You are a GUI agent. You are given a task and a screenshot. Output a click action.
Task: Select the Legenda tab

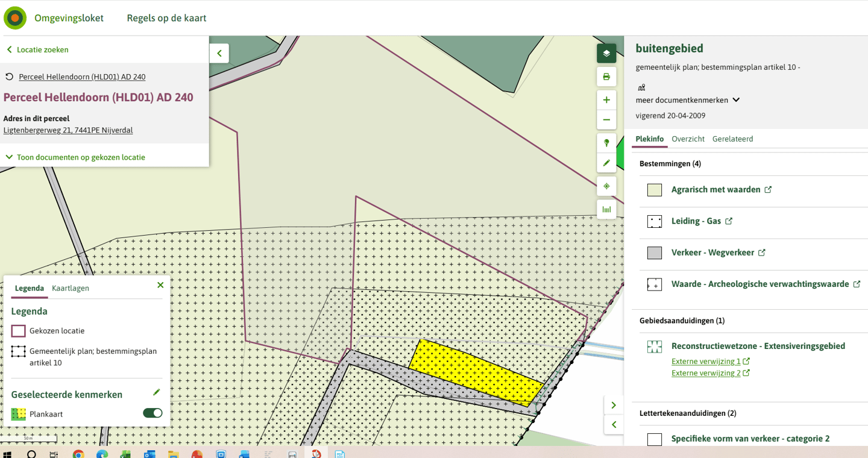[30, 288]
